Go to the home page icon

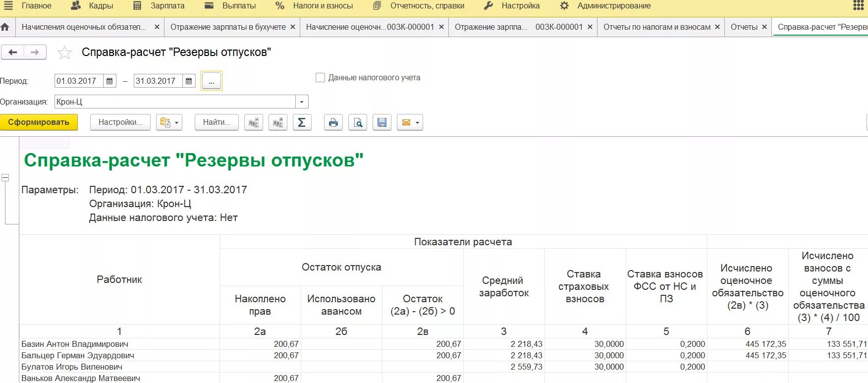[x=5, y=27]
